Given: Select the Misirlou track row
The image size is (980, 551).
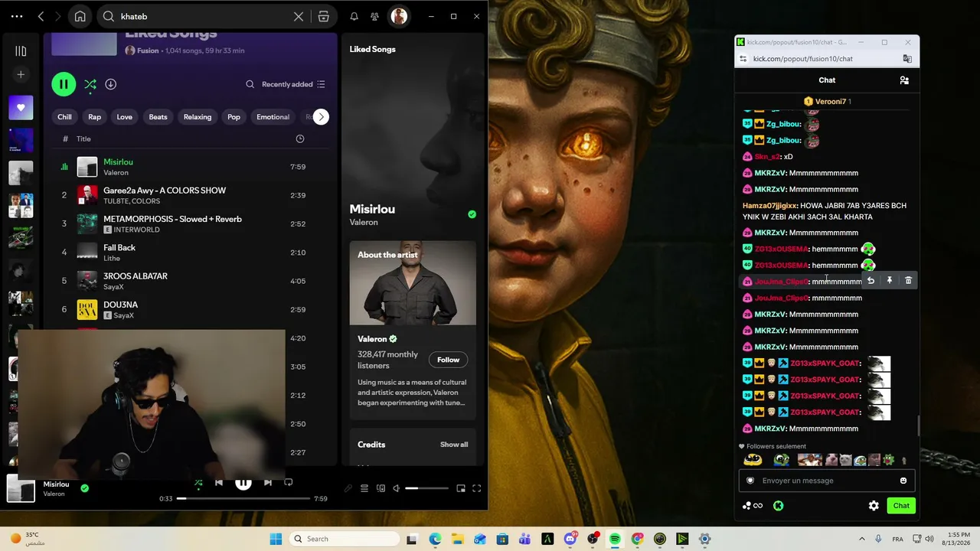Looking at the screenshot, I should 190,167.
